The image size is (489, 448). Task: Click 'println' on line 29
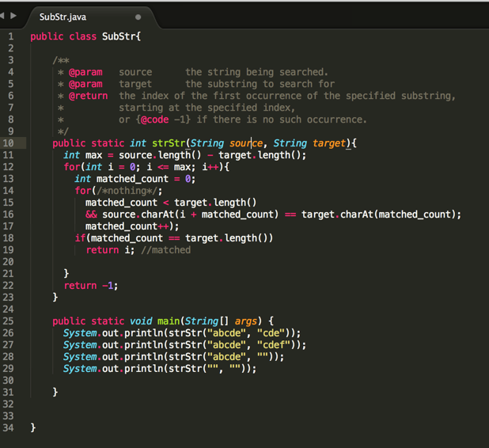pyautogui.click(x=144, y=368)
